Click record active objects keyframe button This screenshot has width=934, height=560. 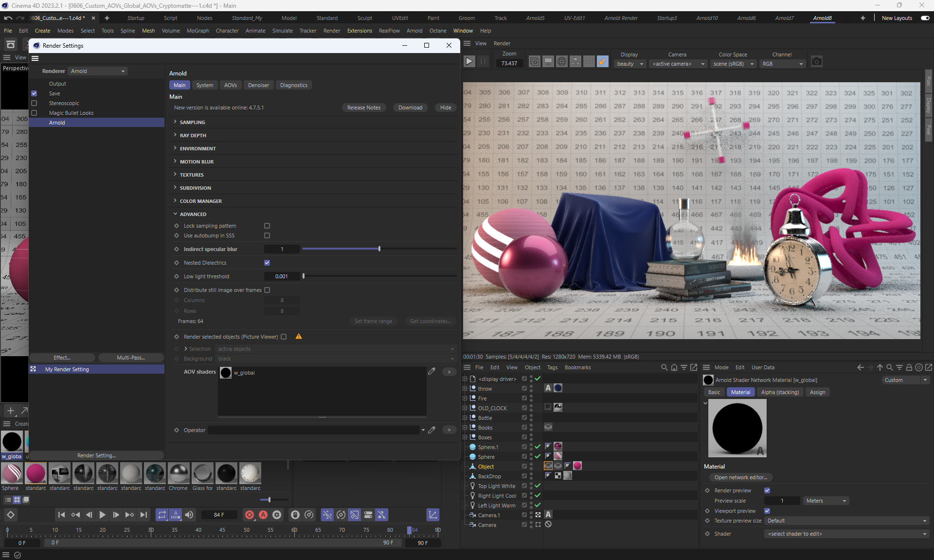[250, 515]
